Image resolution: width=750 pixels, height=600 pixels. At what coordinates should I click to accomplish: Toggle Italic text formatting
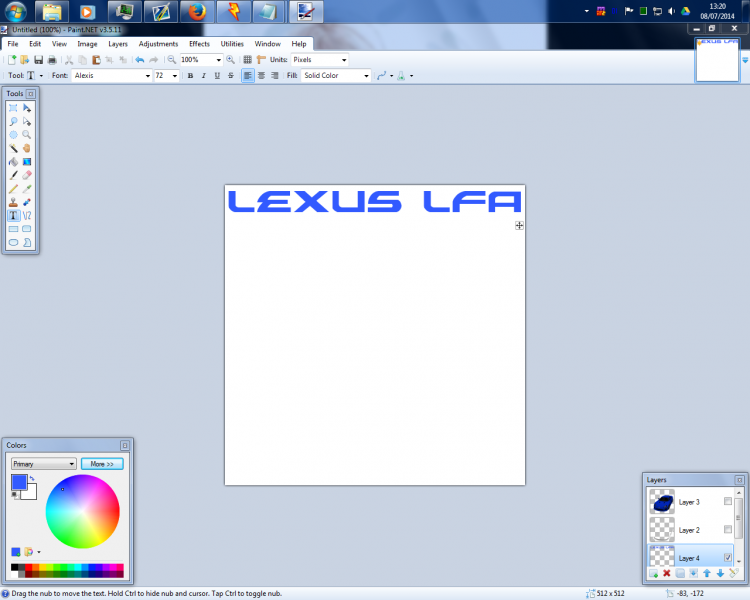pyautogui.click(x=204, y=76)
